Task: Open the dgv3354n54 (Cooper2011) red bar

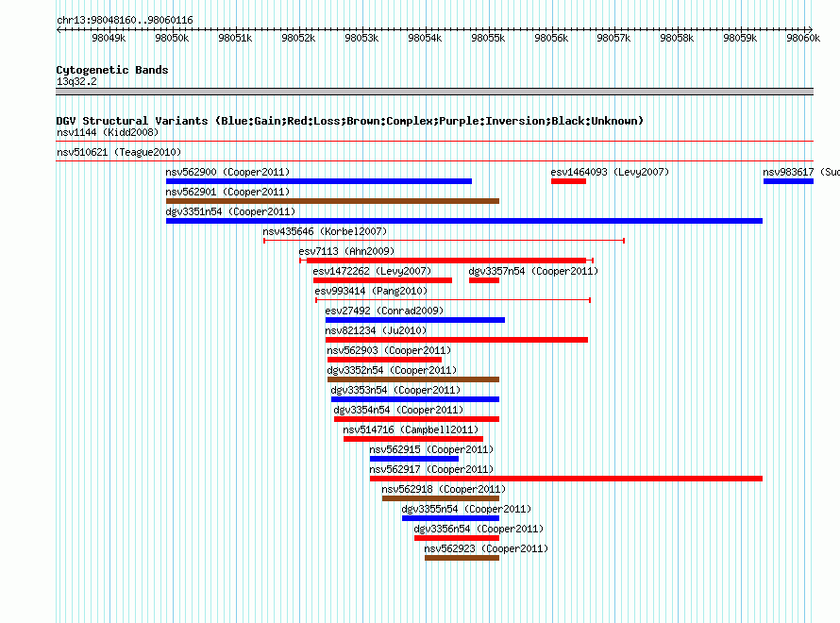Action: point(417,419)
